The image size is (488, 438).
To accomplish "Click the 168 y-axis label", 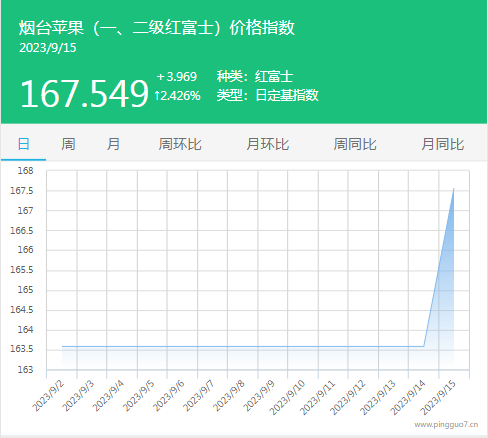I will (26, 171).
